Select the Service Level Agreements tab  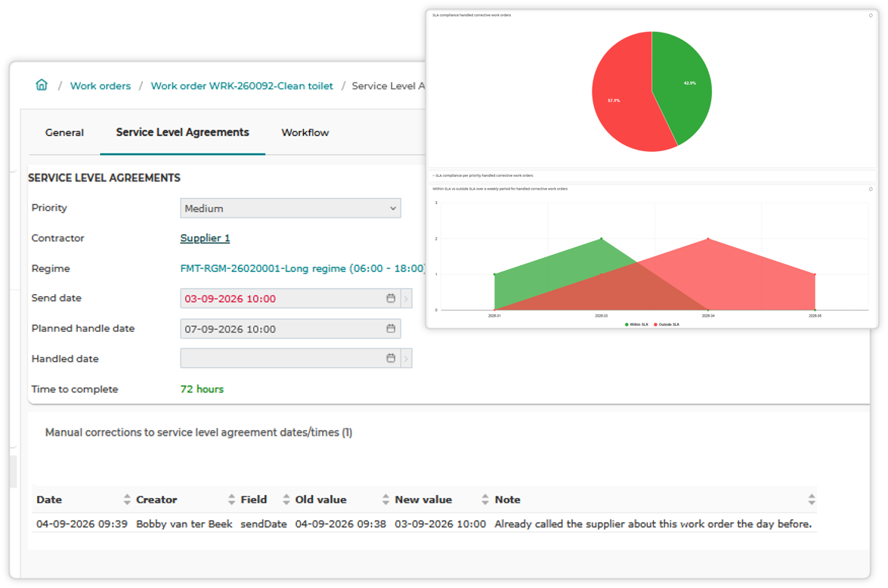coord(182,132)
